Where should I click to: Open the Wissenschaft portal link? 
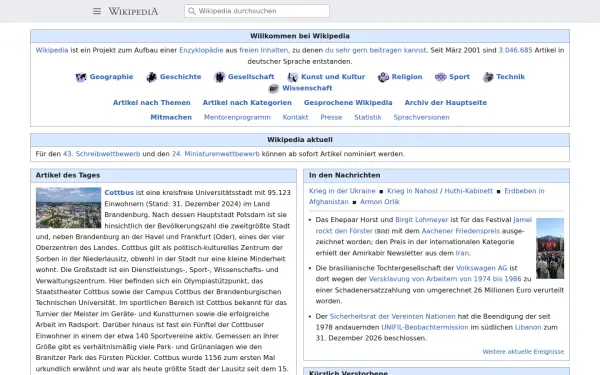click(307, 88)
